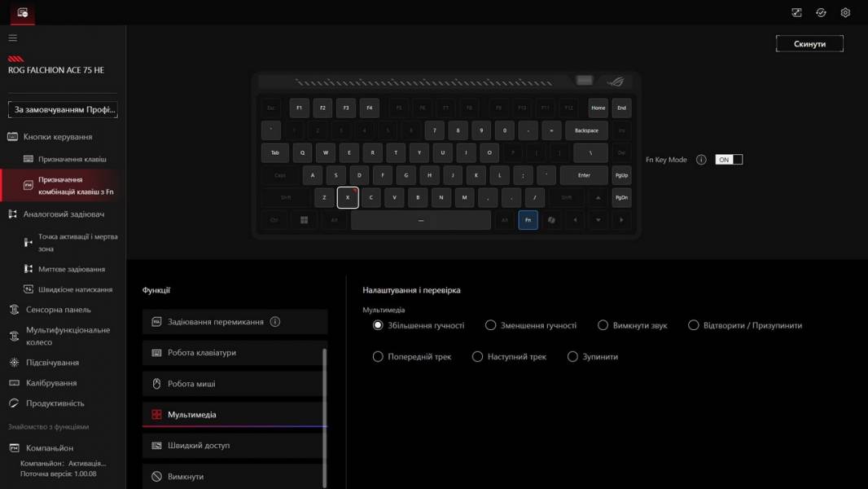Open Armoury Crate home icon
Image resolution: width=868 pixels, height=489 pixels.
point(22,12)
